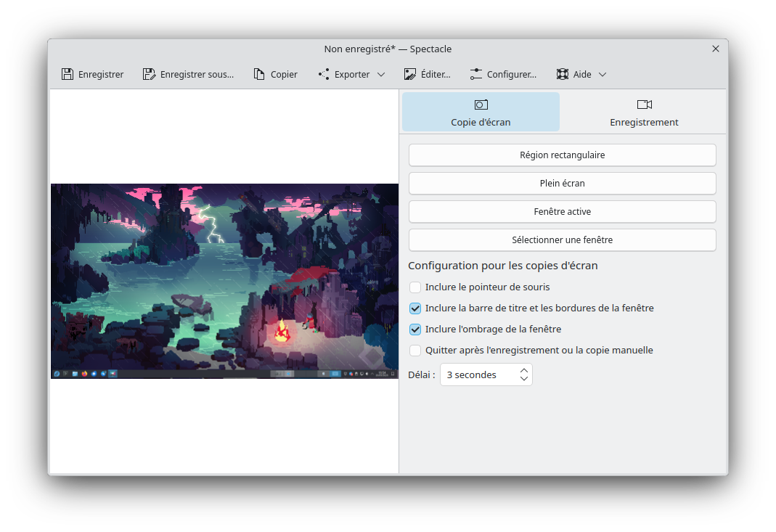Click the Enregistrer sous... toolbar label
Screen dimensions: 776x532
197,74
